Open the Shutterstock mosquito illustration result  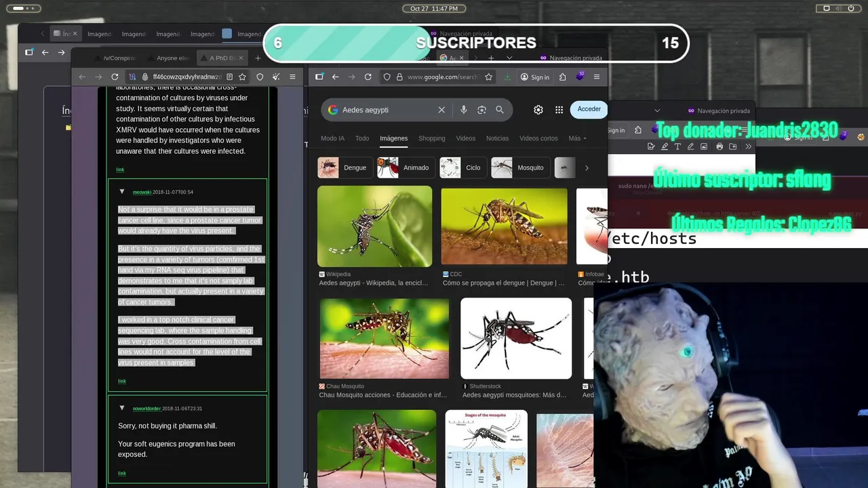coord(516,338)
